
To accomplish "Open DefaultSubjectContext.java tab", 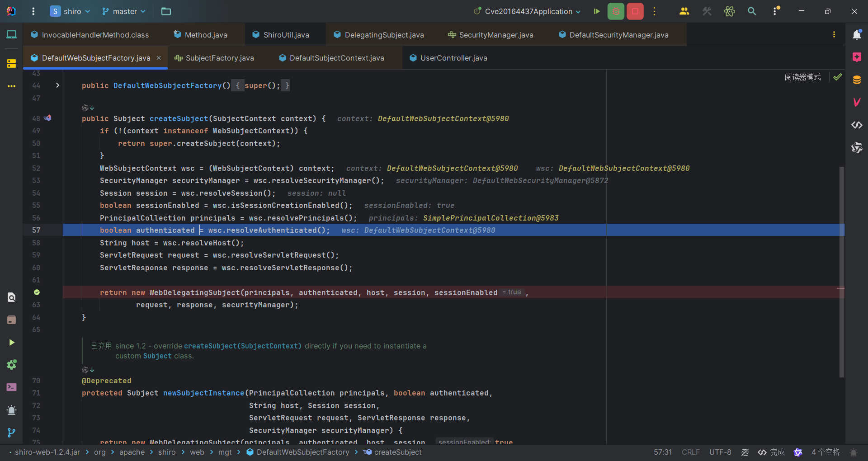I will pos(331,58).
